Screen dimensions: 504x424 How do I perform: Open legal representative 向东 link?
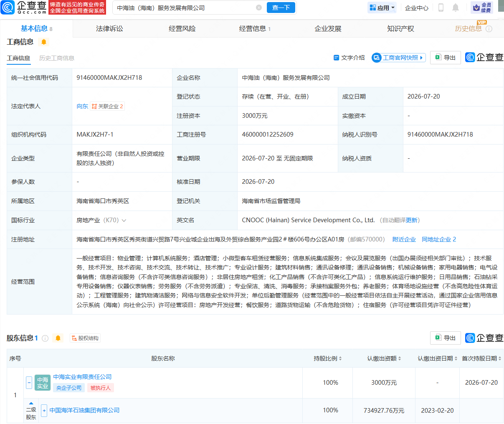tap(82, 106)
